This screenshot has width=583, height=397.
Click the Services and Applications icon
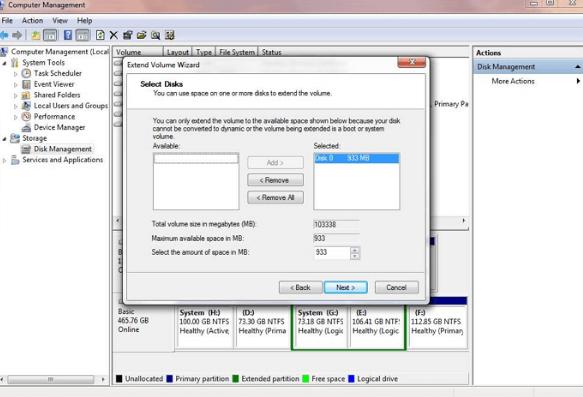click(x=15, y=160)
